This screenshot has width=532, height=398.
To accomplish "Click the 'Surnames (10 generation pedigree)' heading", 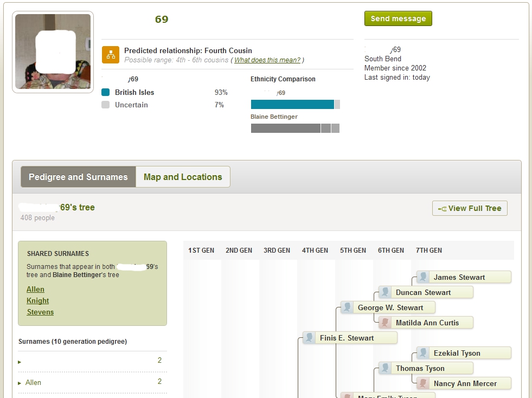I will (x=73, y=342).
